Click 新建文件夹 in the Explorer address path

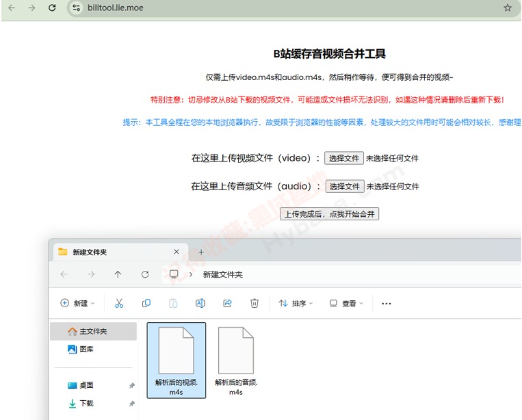click(223, 274)
